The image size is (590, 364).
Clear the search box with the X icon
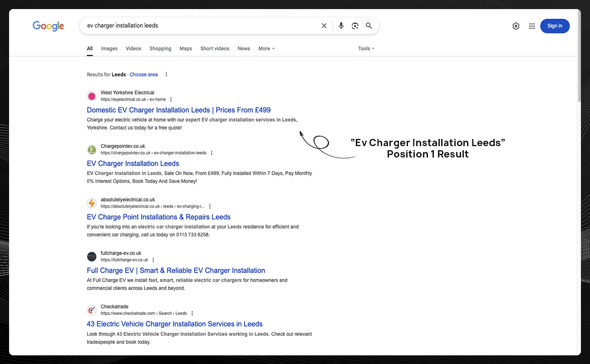324,26
